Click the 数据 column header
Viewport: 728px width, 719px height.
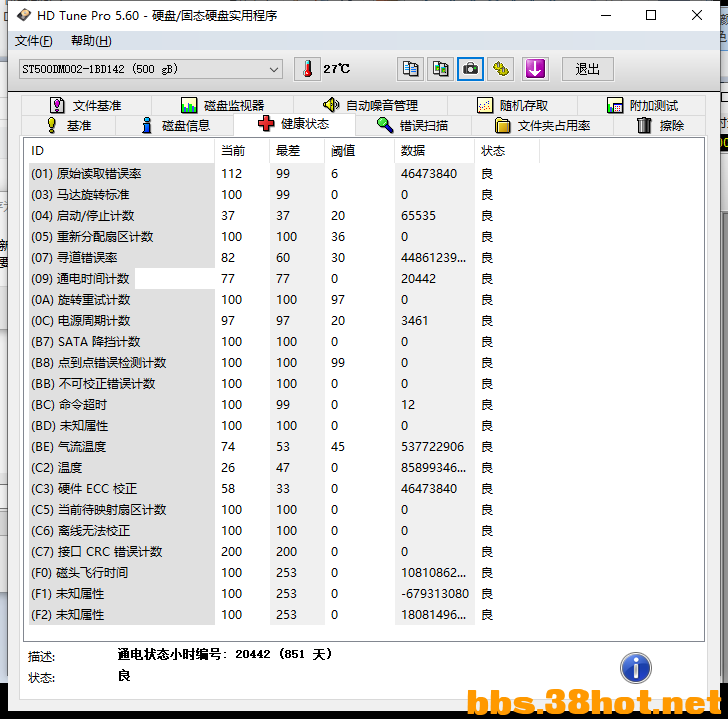click(x=435, y=151)
